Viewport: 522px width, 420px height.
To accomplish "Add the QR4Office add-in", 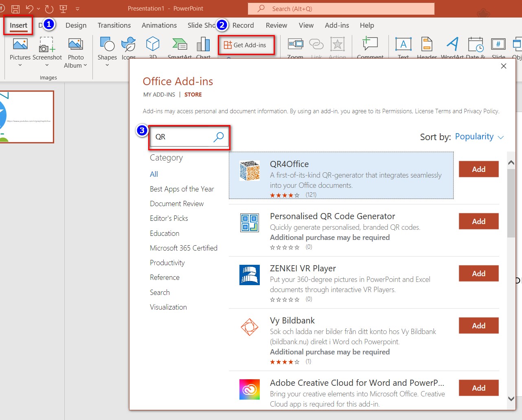I will [x=478, y=169].
